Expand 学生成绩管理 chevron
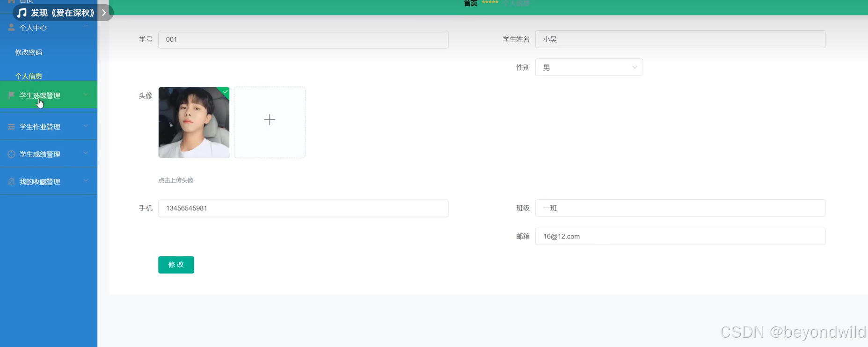This screenshot has width=868, height=347. 86,153
